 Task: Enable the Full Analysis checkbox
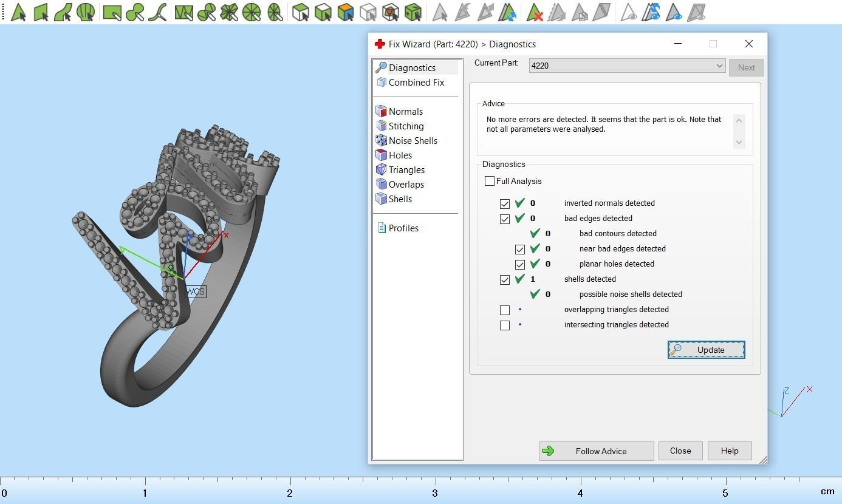click(x=490, y=181)
